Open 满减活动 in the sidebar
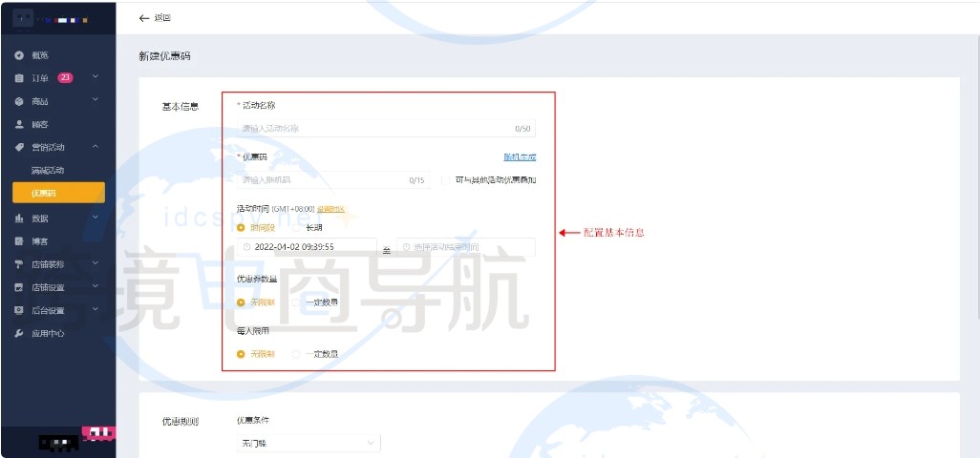 point(48,171)
